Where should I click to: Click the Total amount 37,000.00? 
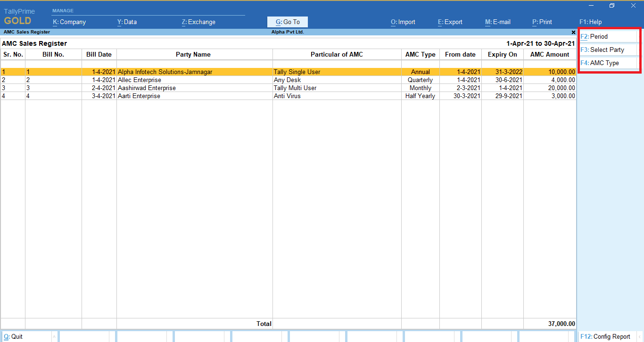point(561,324)
